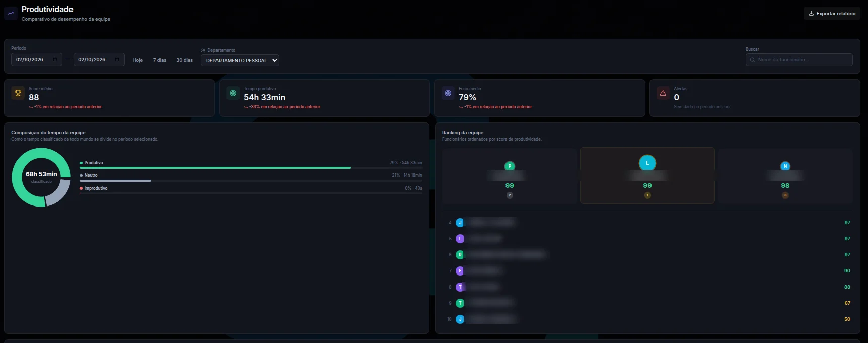Select the Hoje period shortcut

[x=138, y=60]
